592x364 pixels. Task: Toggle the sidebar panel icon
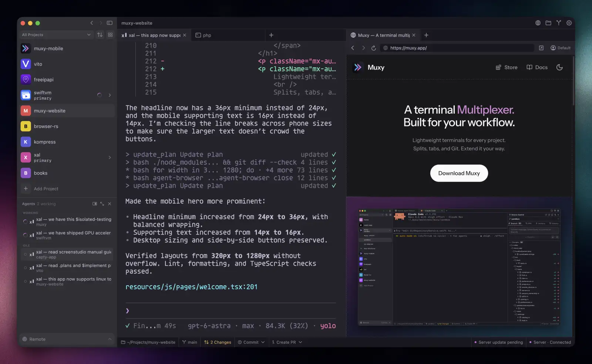click(110, 23)
